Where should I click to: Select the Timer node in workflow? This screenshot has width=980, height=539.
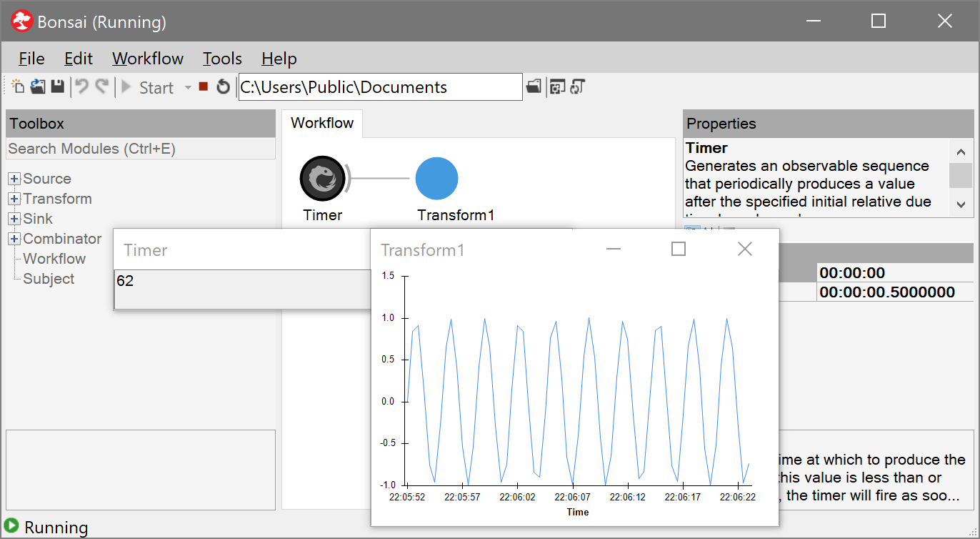point(322,179)
